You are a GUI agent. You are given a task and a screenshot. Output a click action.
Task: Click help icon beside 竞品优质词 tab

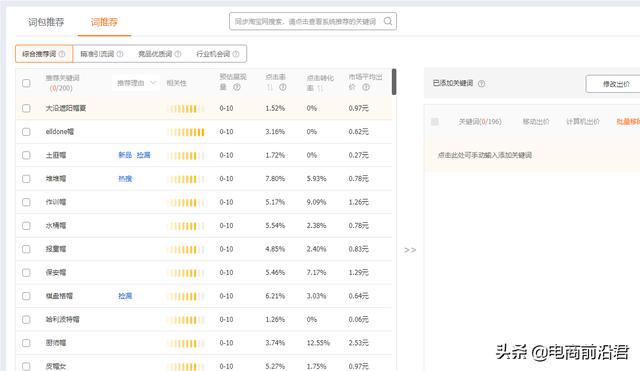coord(178,54)
